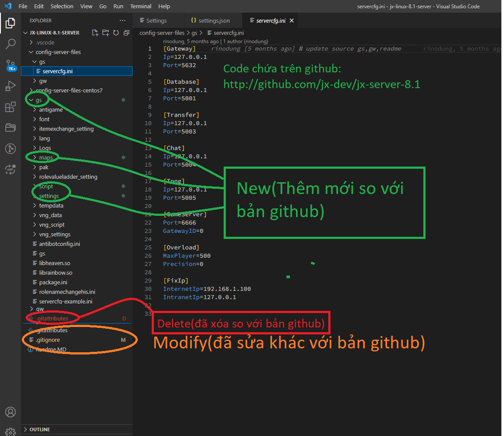Click line 1 '[Gateway]' in the editor
The height and width of the screenshot is (436, 504).
[x=179, y=48]
